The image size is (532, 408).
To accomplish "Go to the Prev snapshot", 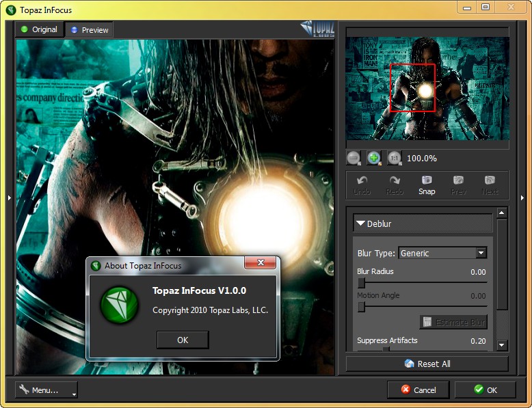I will (458, 185).
